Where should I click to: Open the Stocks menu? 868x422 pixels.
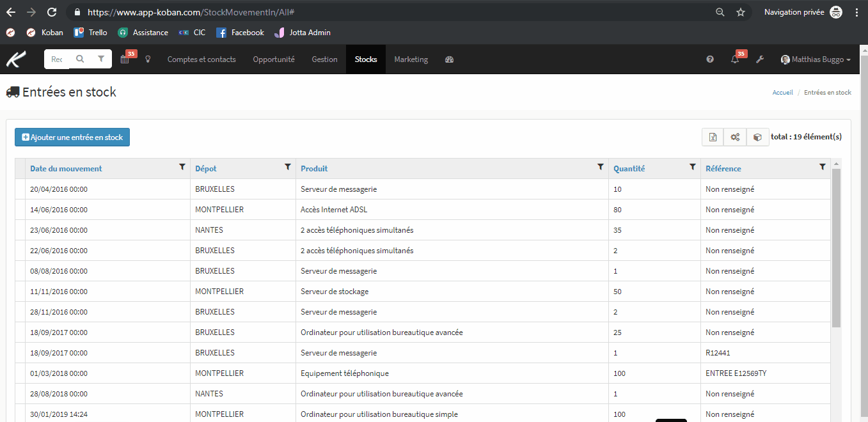click(366, 59)
